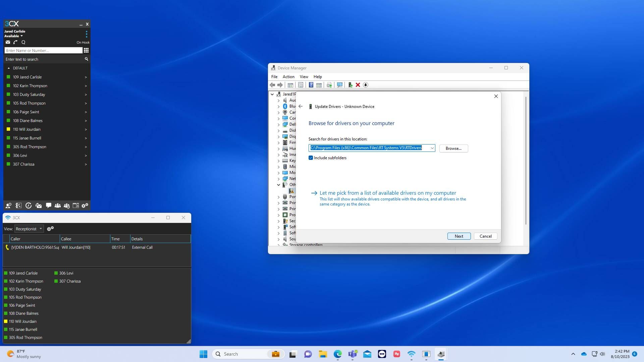Open Microsoft Teams from the taskbar
Image resolution: width=644 pixels, height=362 pixels.
coord(353,354)
